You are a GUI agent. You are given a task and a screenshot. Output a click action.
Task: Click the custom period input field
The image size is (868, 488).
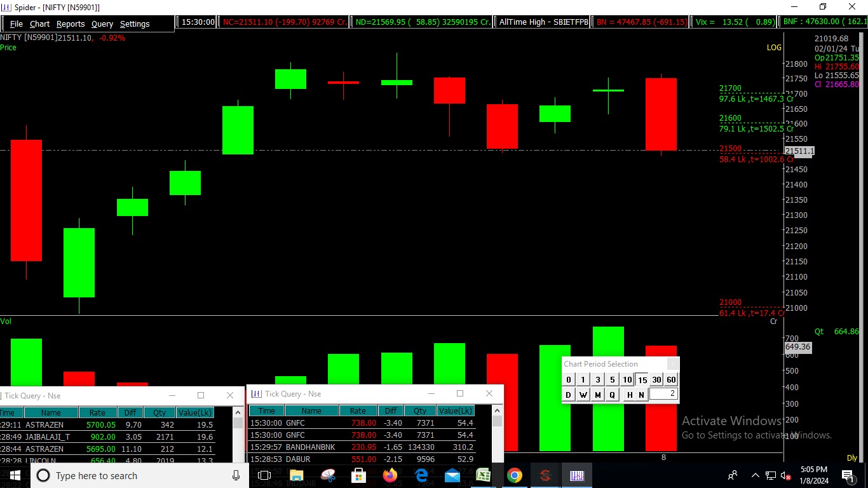point(663,394)
